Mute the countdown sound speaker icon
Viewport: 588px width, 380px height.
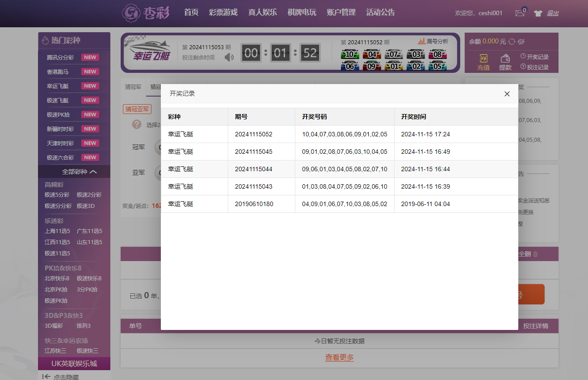point(229,57)
